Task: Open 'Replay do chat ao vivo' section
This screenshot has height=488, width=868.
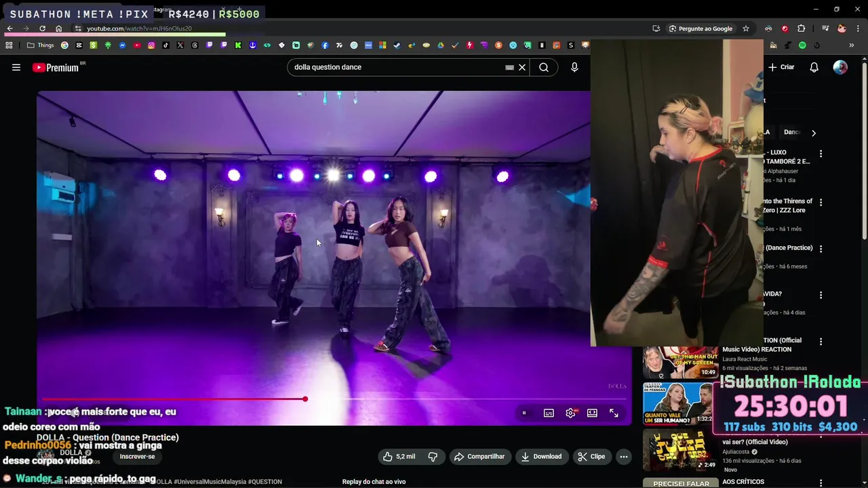Action: point(374,482)
